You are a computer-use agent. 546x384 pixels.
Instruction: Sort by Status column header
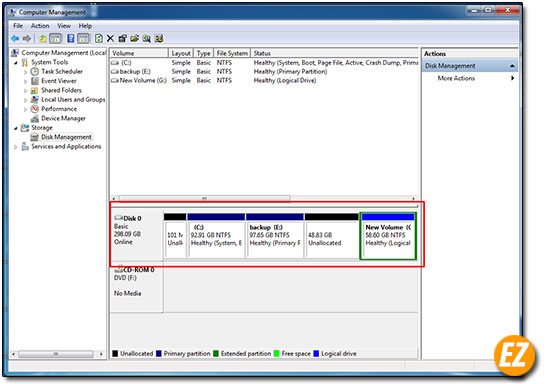(334, 53)
